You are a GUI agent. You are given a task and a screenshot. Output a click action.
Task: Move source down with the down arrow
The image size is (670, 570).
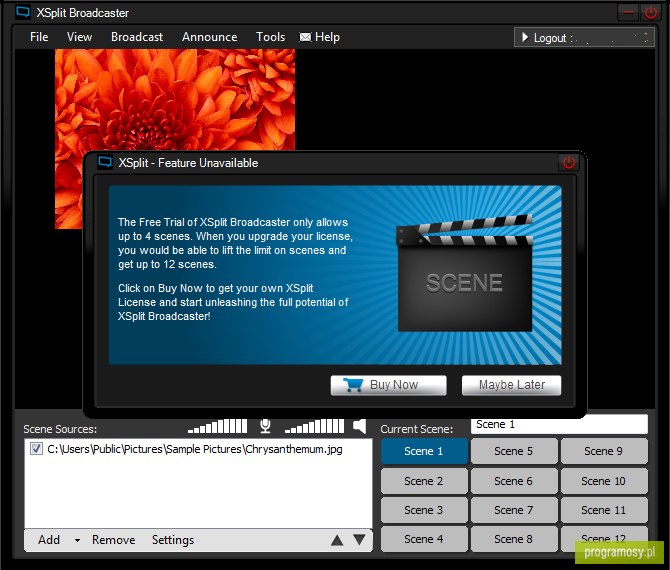pos(360,540)
